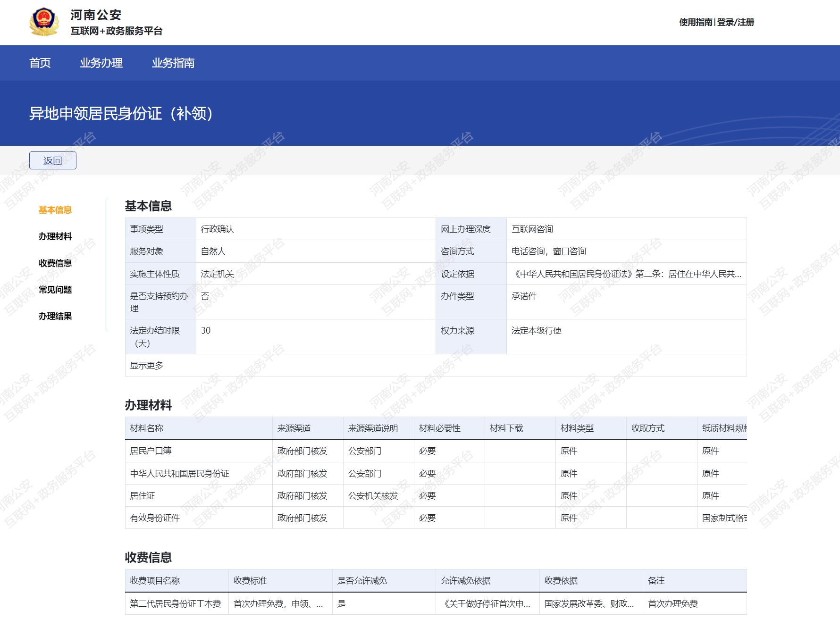Go to 业务指南 in navigation bar
This screenshot has width=840, height=619.
[173, 63]
